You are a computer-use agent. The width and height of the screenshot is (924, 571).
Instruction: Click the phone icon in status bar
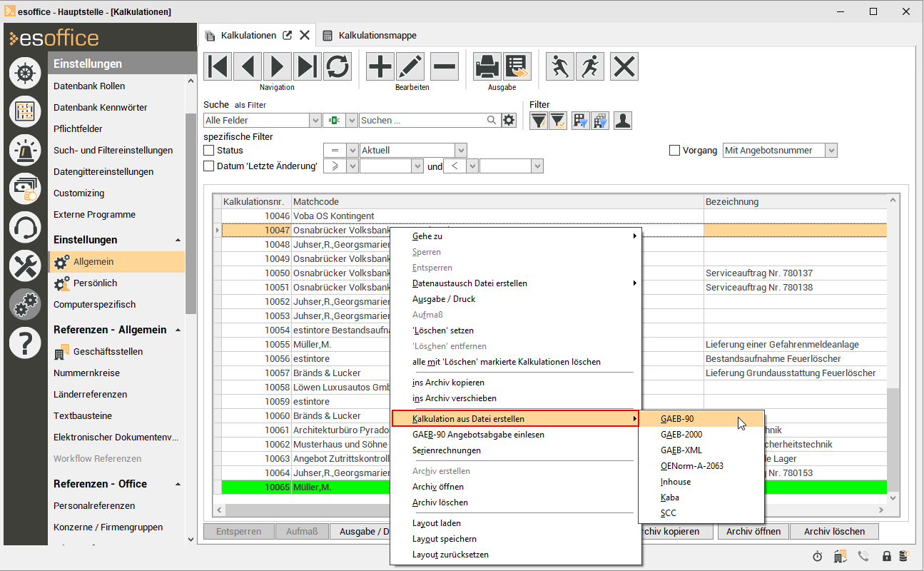click(863, 556)
